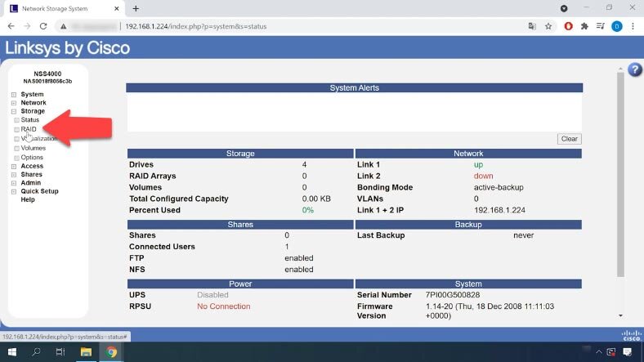Expand the System tree node
The image size is (644, 362).
14,95
